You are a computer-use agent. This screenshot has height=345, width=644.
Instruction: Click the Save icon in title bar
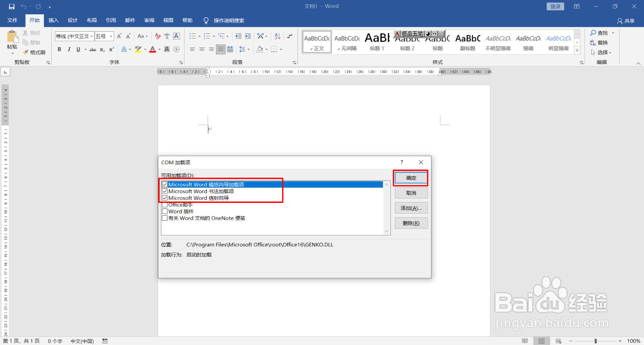pyautogui.click(x=12, y=6)
